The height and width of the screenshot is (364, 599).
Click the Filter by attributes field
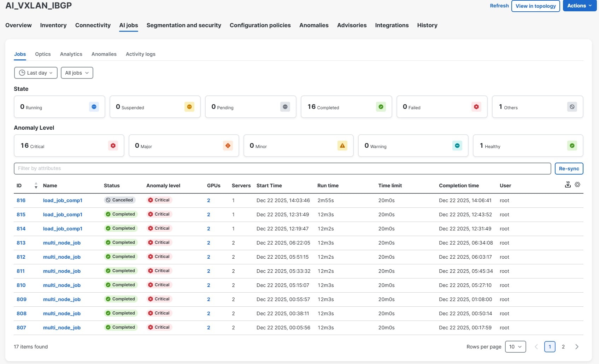pyautogui.click(x=282, y=169)
